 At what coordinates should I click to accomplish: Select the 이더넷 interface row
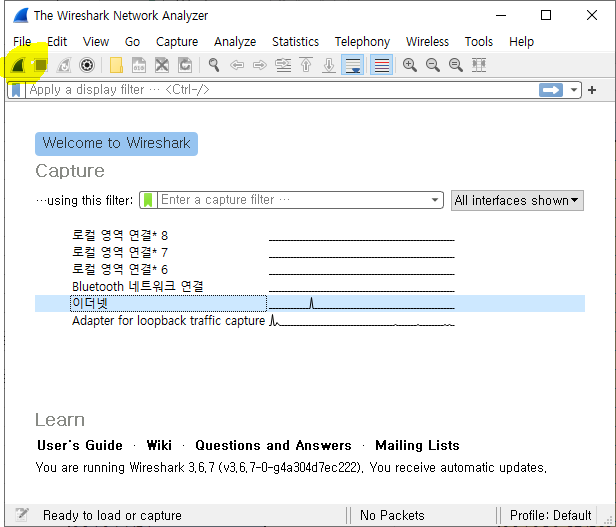click(x=310, y=303)
